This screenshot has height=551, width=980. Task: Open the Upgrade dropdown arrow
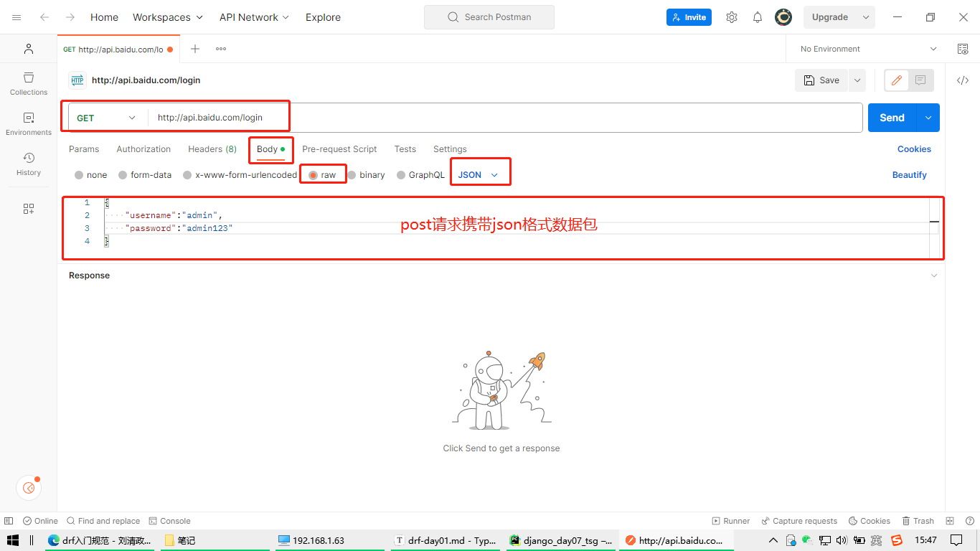[x=866, y=17]
